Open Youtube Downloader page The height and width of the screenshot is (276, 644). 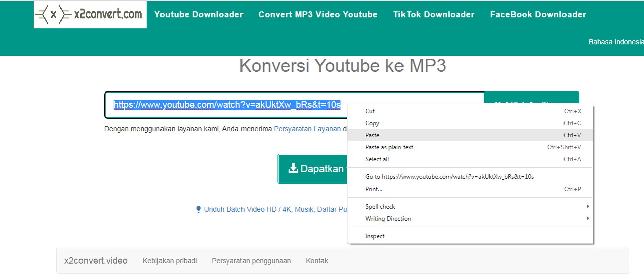199,15
